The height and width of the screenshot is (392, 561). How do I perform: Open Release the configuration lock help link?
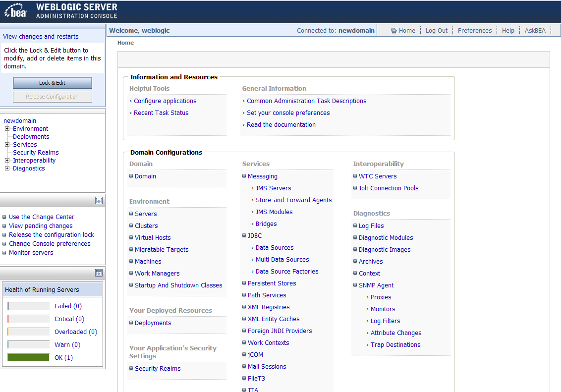52,234
